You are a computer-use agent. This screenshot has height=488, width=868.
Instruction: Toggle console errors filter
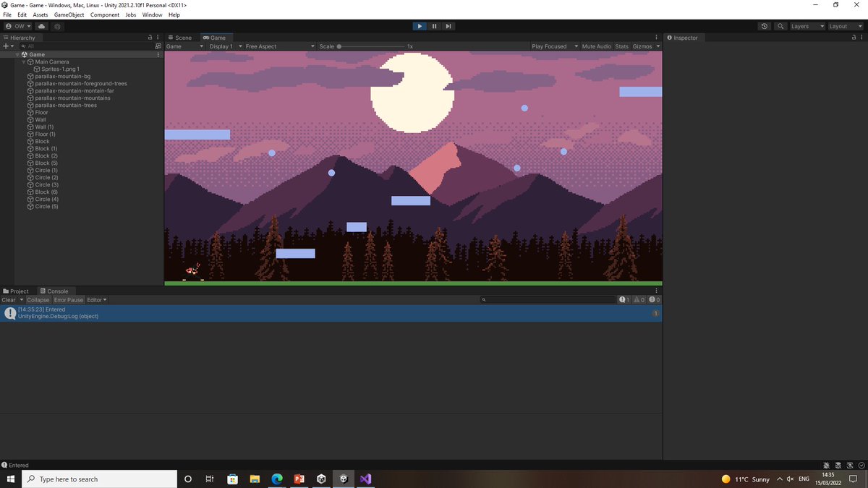[655, 300]
